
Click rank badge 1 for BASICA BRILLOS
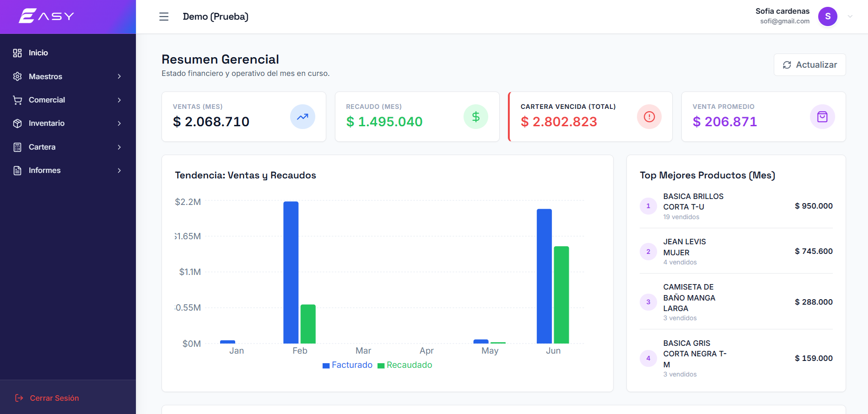click(x=648, y=206)
